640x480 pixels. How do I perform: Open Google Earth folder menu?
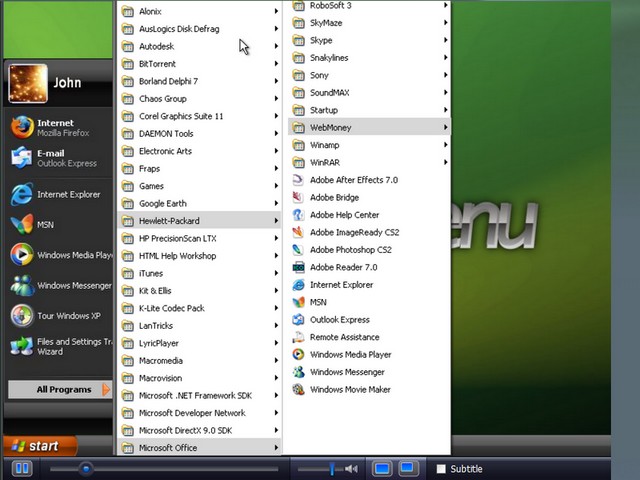[x=199, y=204]
